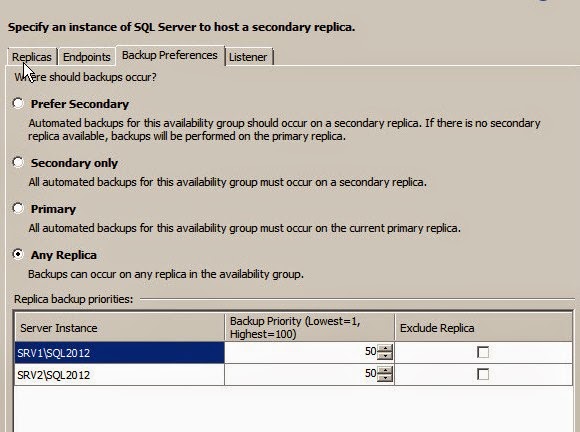Click the Exclude Replica column header
The width and height of the screenshot is (580, 432).
click(483, 328)
